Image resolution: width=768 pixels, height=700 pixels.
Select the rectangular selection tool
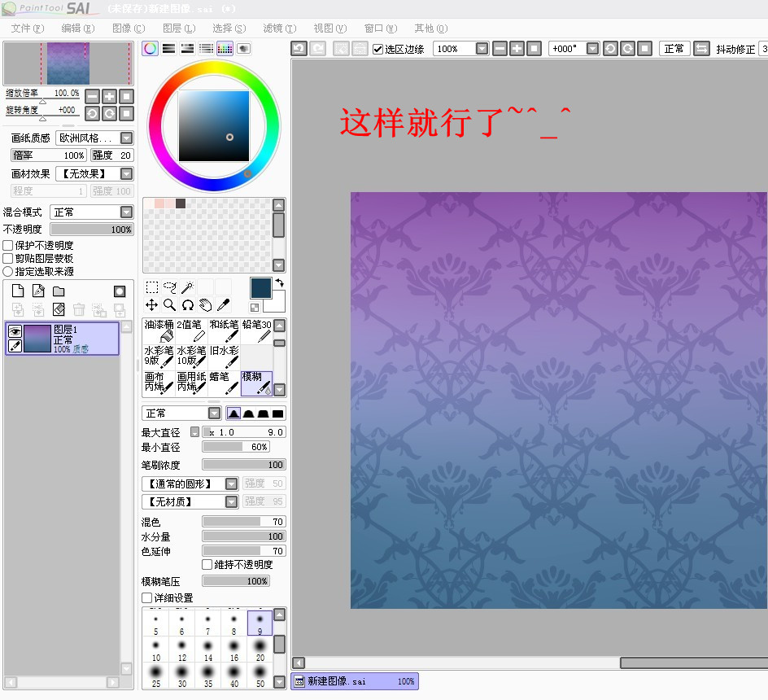point(152,287)
